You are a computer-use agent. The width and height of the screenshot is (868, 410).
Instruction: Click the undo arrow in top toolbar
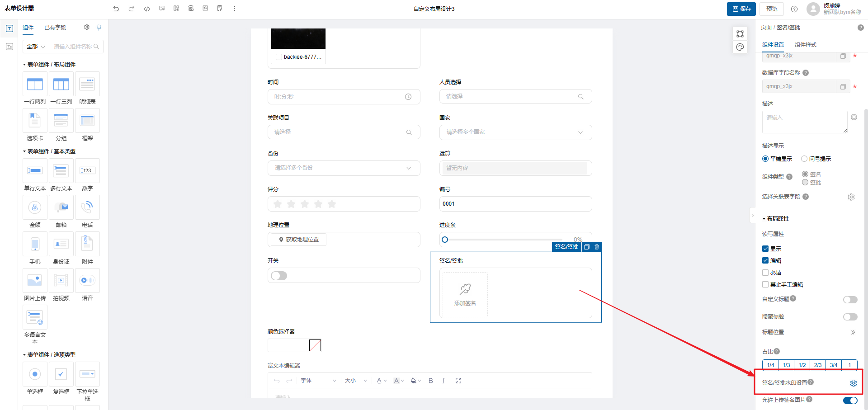point(116,9)
